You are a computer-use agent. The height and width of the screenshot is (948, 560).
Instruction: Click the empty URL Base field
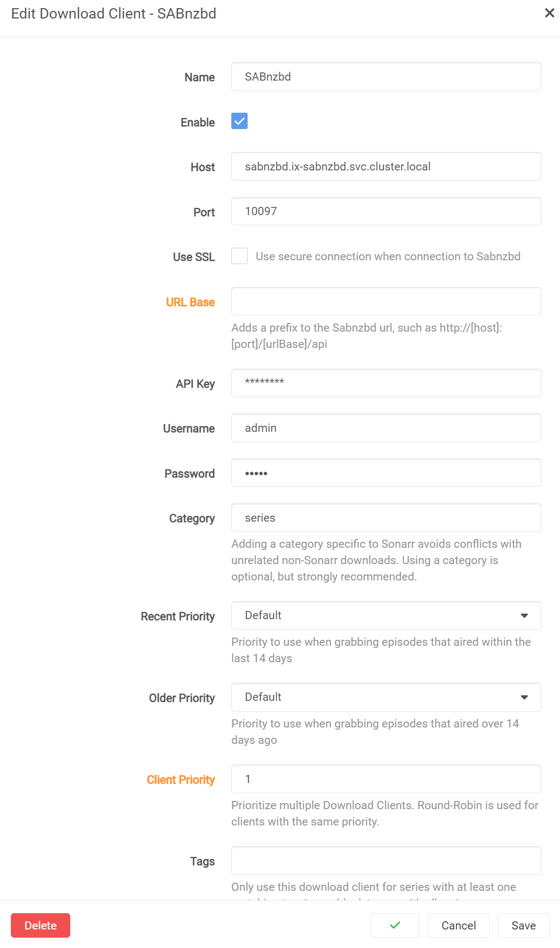386,301
